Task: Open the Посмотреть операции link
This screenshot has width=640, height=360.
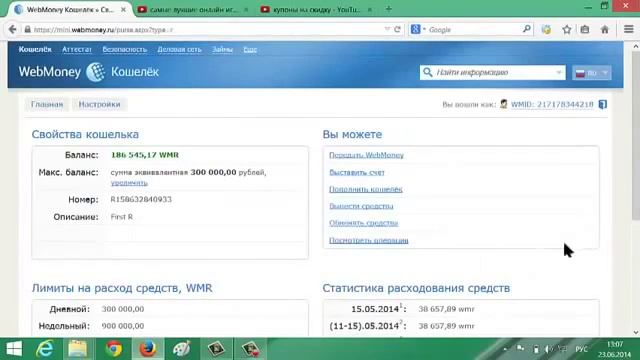Action: (369, 240)
